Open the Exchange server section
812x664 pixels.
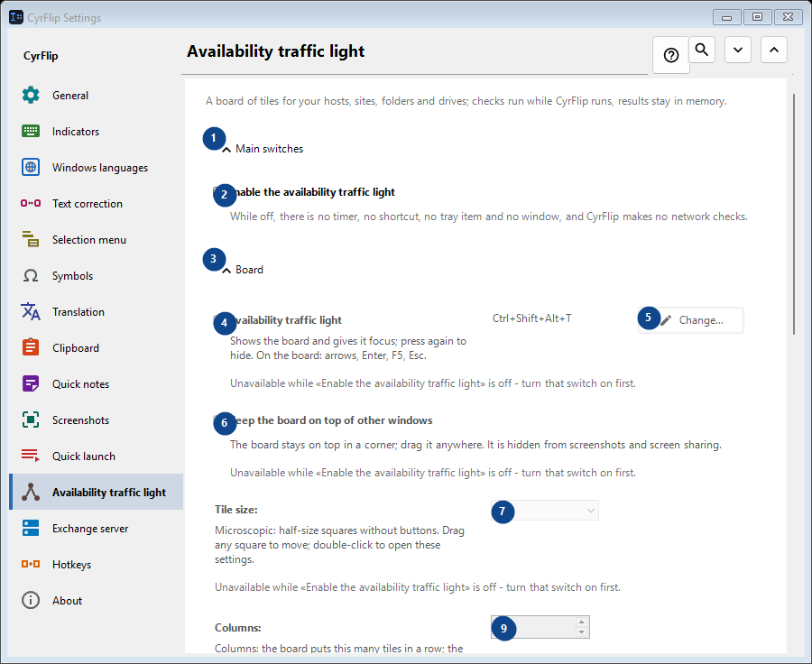click(x=97, y=529)
